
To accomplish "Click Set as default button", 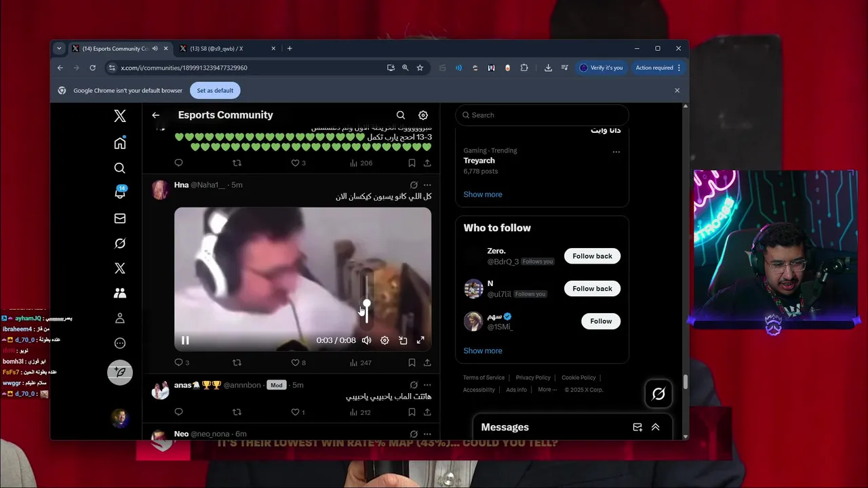I will (x=215, y=90).
